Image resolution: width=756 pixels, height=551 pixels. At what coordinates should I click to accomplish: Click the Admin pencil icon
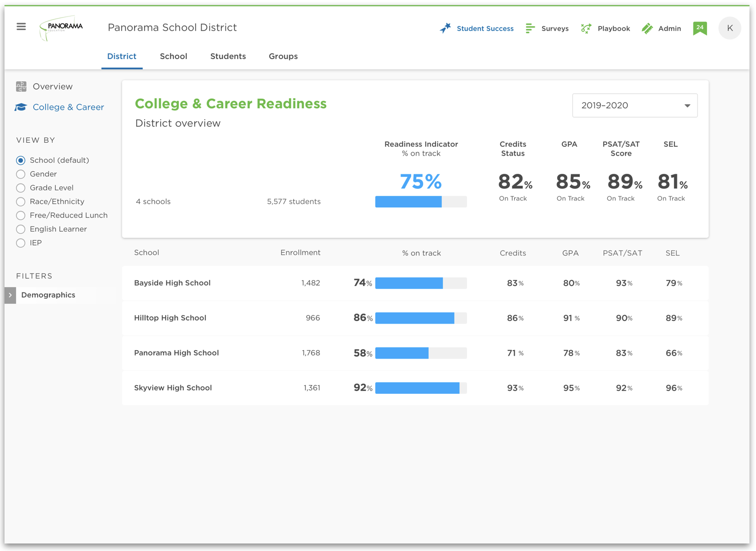click(x=647, y=29)
